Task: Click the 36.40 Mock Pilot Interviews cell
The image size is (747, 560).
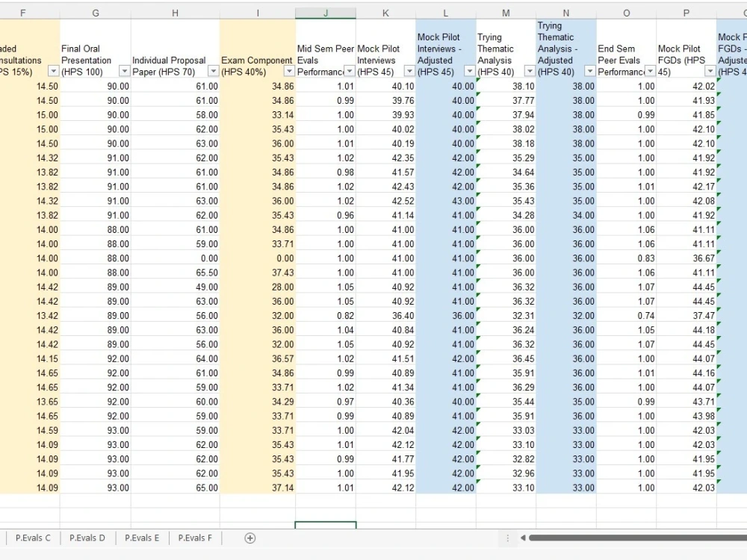Action: [386, 316]
